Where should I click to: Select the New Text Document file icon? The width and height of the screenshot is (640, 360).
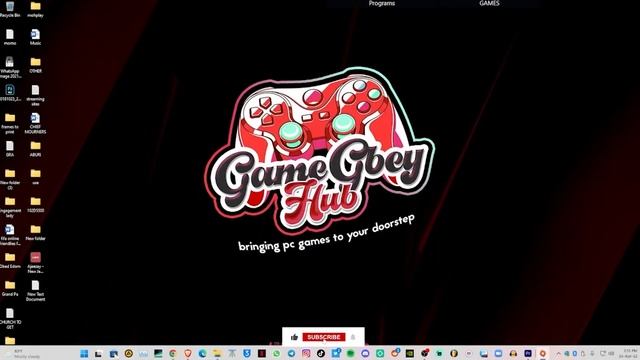[36, 290]
